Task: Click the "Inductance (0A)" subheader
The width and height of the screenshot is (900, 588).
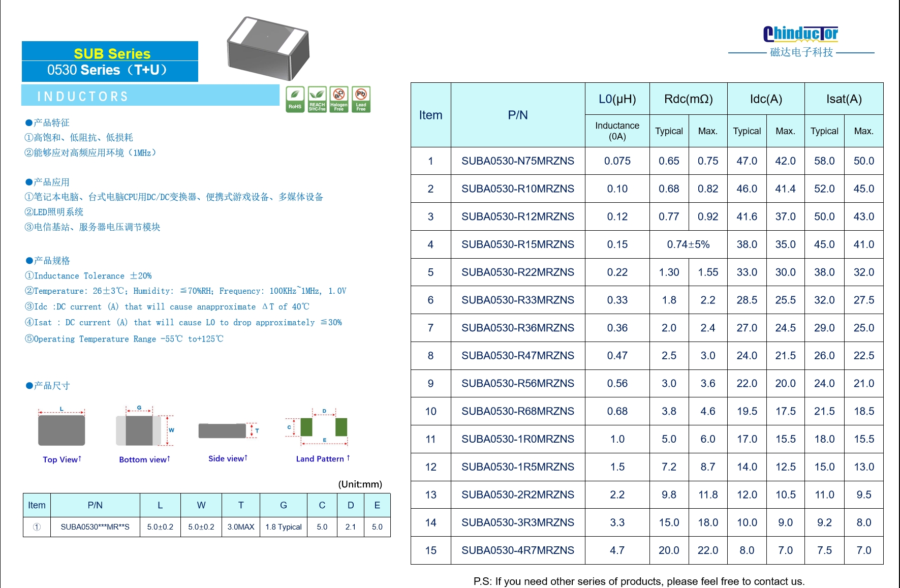Action: coord(617,131)
